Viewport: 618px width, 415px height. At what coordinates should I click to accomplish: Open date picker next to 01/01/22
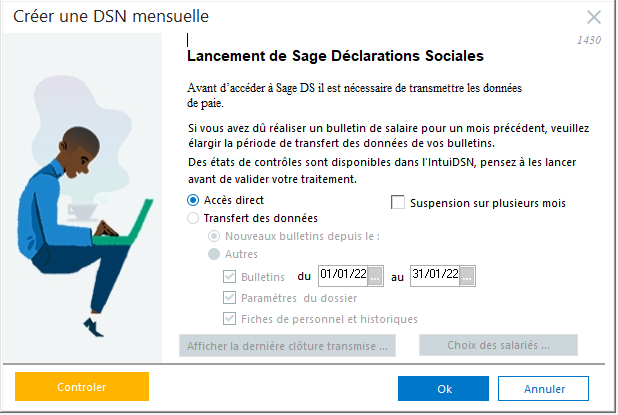pyautogui.click(x=376, y=276)
